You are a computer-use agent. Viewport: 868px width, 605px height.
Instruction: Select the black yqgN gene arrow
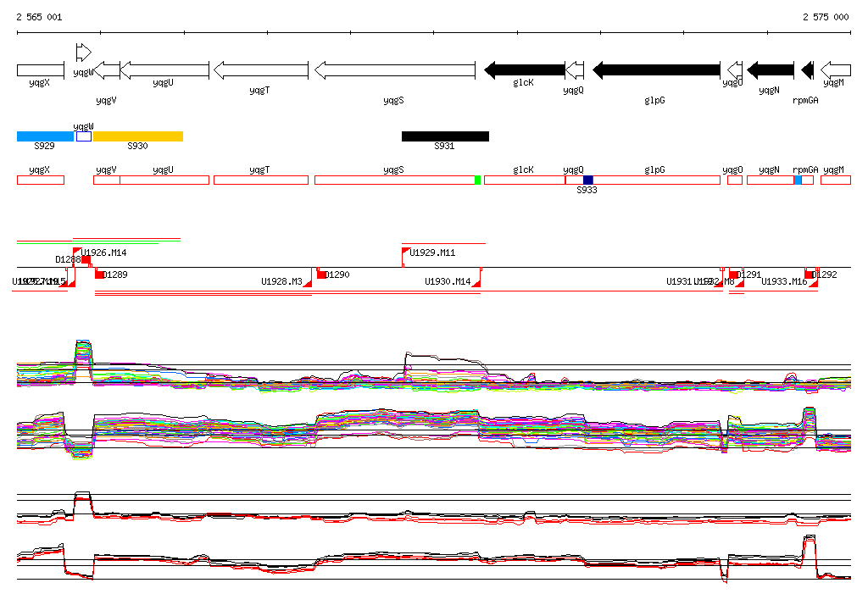tap(770, 70)
